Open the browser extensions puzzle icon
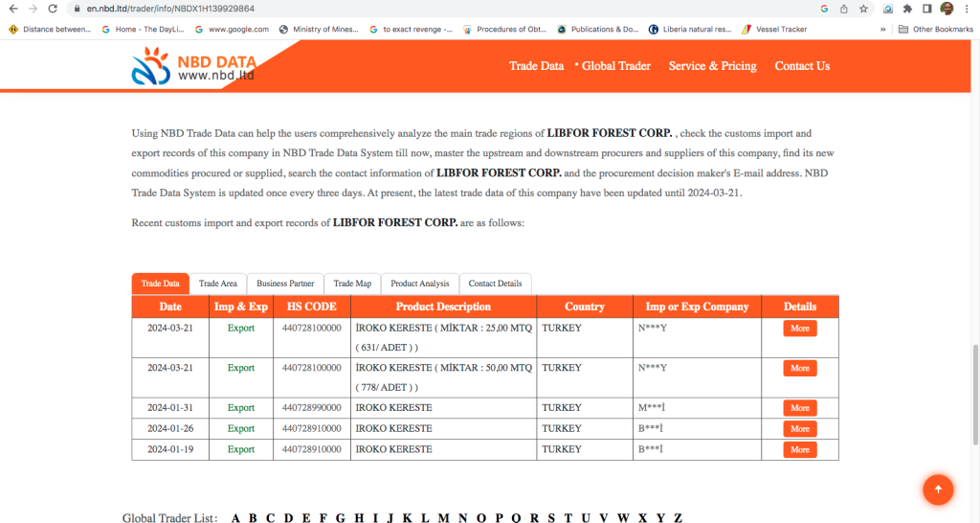 907,9
